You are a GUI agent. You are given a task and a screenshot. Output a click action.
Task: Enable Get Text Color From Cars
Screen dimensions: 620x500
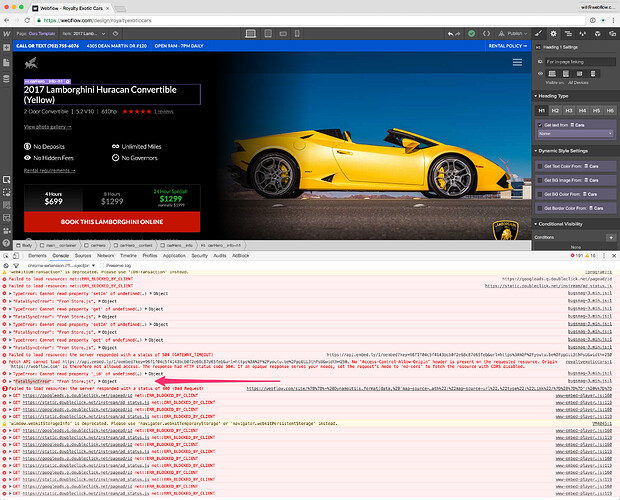pyautogui.click(x=540, y=166)
